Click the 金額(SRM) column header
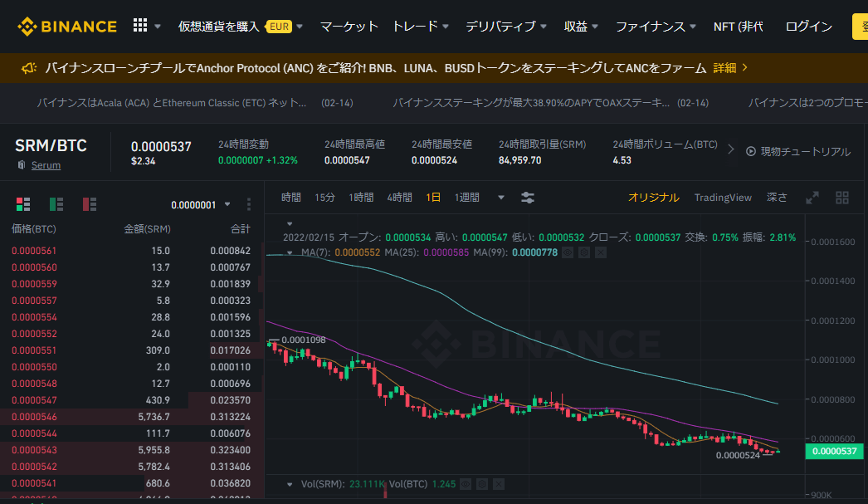 pos(147,228)
